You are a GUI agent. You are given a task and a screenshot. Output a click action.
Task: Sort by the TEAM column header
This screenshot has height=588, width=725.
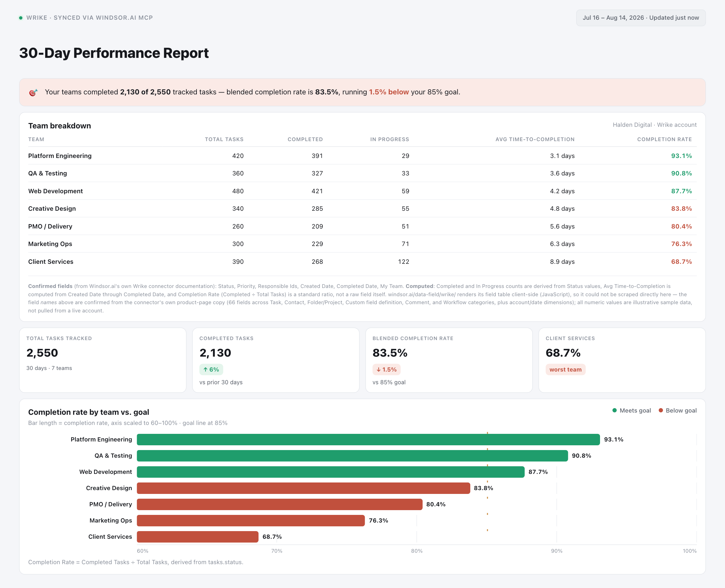tap(36, 139)
